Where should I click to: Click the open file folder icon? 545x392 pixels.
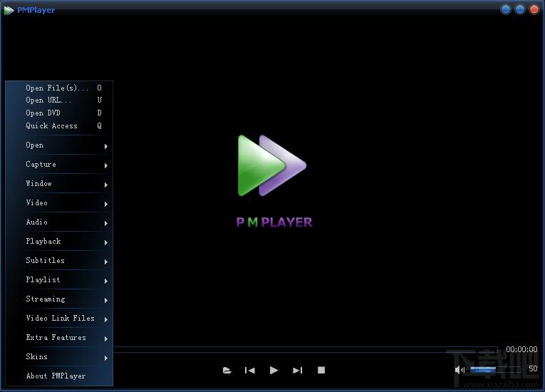[x=227, y=370]
